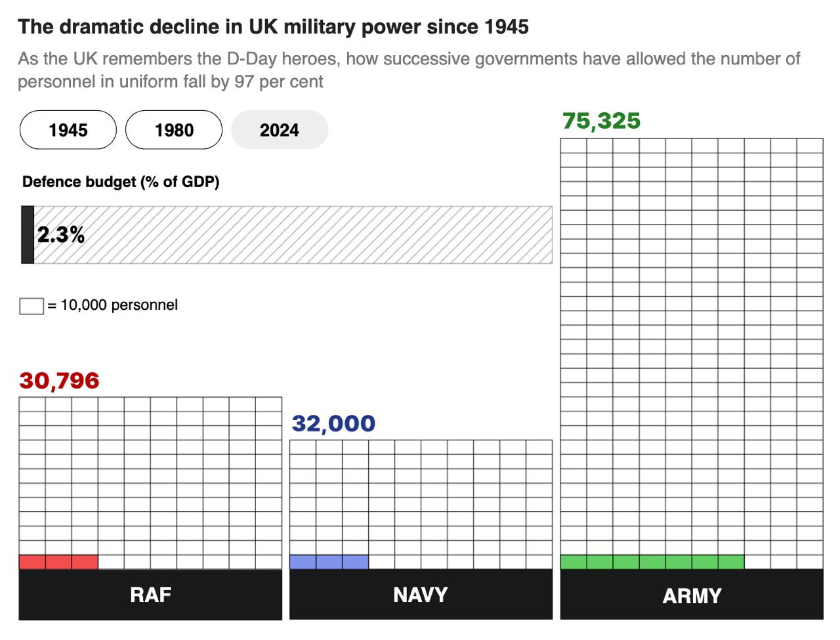Click the "= 10,000 personnel" legend text

coord(112,305)
